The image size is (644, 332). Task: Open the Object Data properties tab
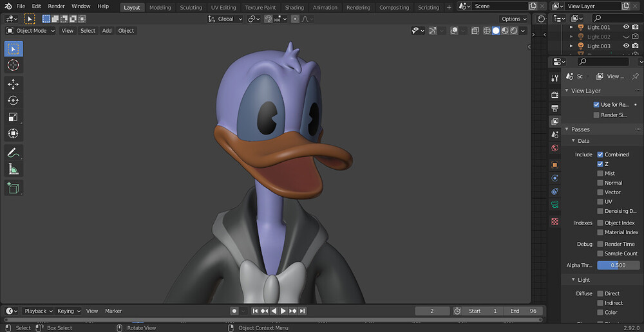click(x=555, y=205)
